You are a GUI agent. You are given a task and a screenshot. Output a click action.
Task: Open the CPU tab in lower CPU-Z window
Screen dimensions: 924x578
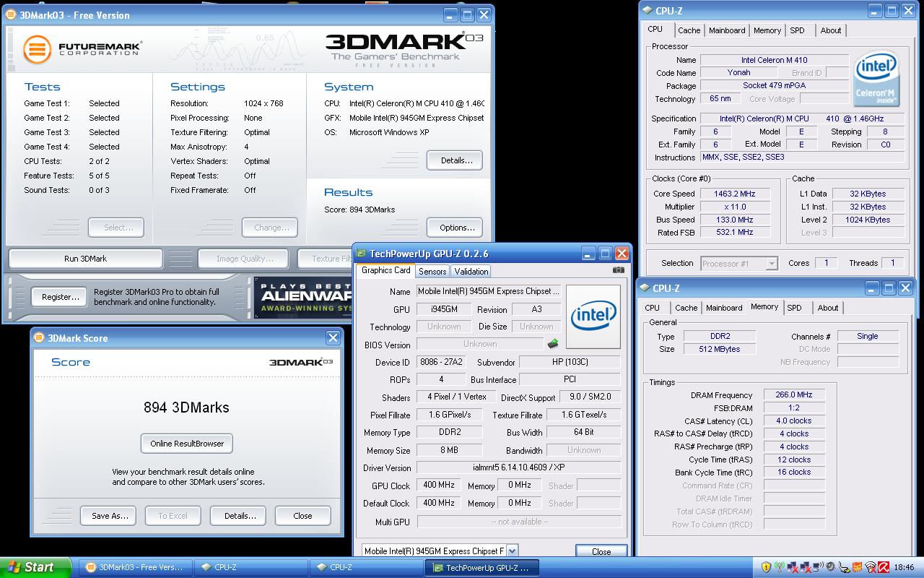pos(653,308)
